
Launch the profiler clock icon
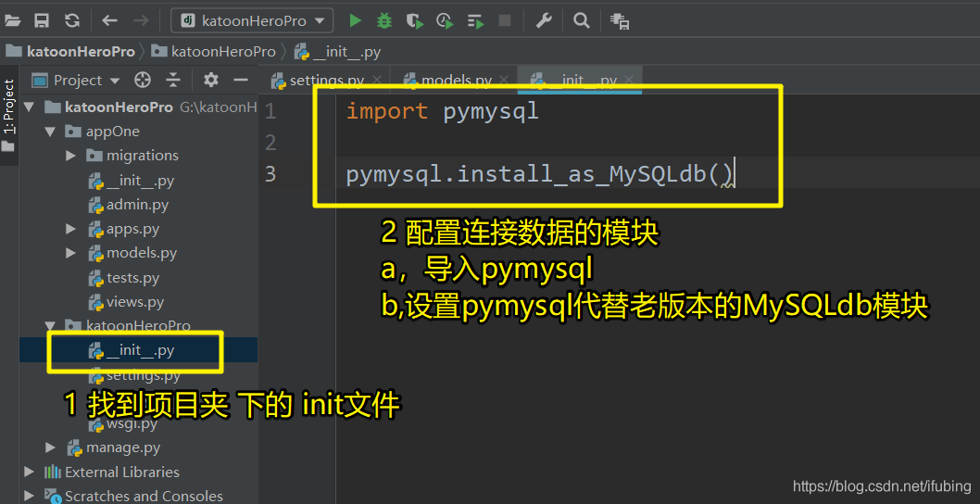click(x=445, y=21)
